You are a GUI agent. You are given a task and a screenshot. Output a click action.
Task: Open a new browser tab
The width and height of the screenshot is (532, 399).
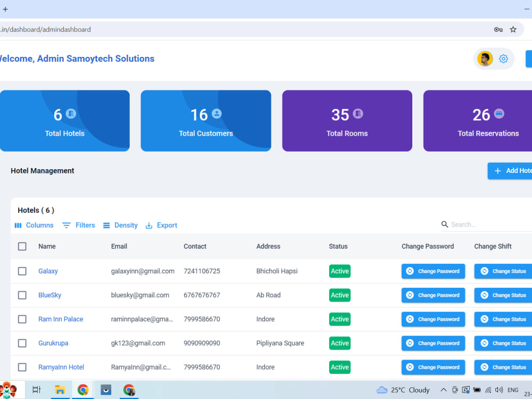[x=5, y=9]
